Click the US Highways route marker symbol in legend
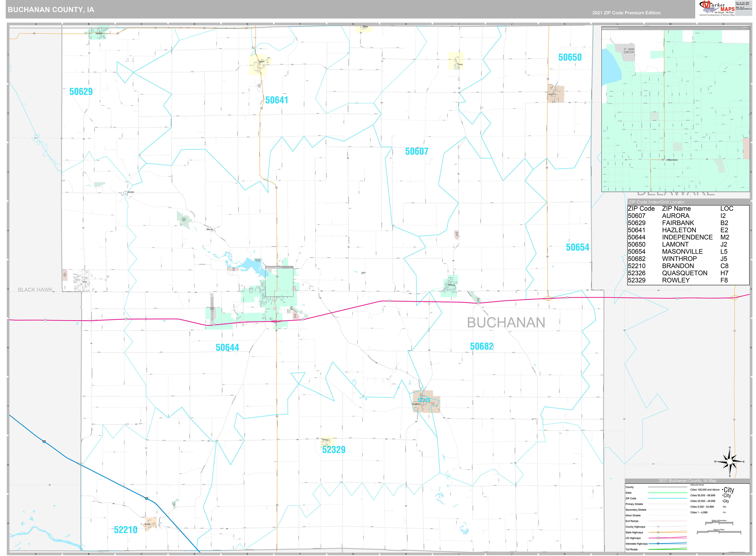Image resolution: width=756 pixels, height=556 pixels. click(658, 538)
